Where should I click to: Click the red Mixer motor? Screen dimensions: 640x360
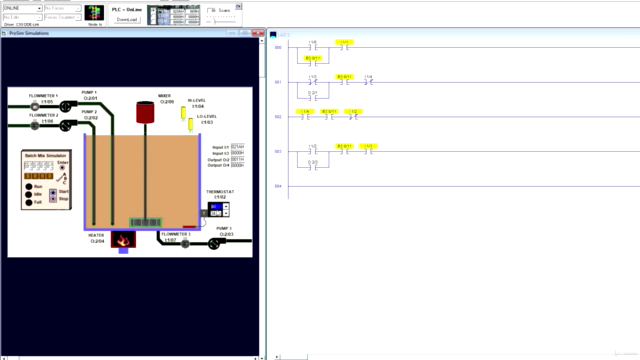[145, 112]
